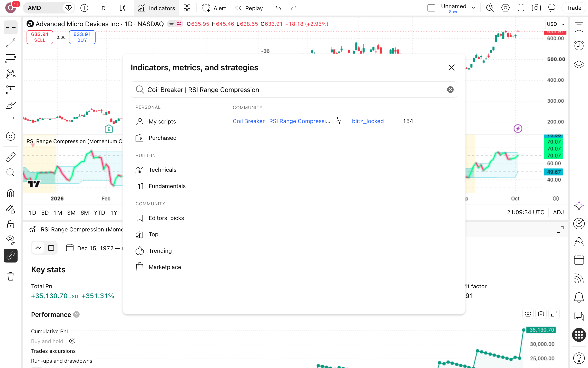
Task: Remove drawings with the trash icon
Action: [10, 276]
